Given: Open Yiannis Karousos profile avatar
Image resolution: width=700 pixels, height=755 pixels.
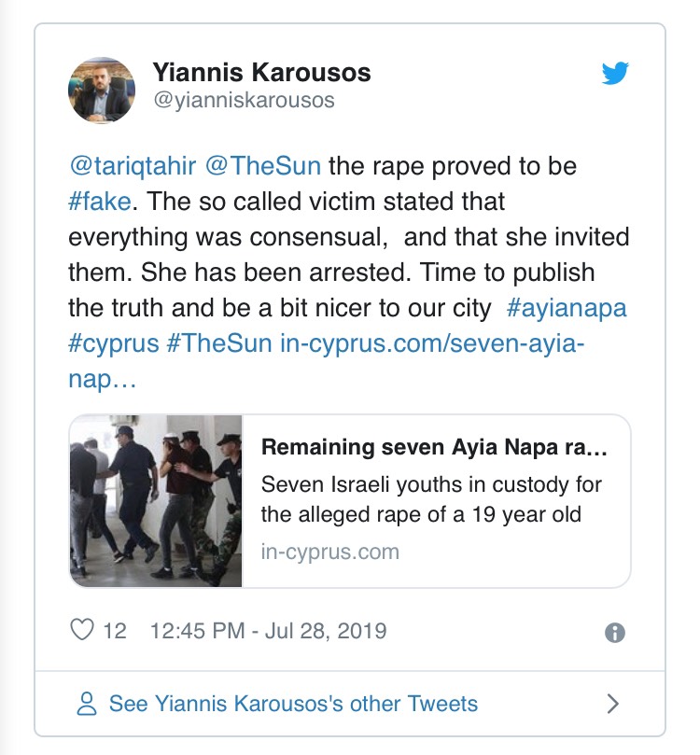Looking at the screenshot, I should [x=102, y=90].
